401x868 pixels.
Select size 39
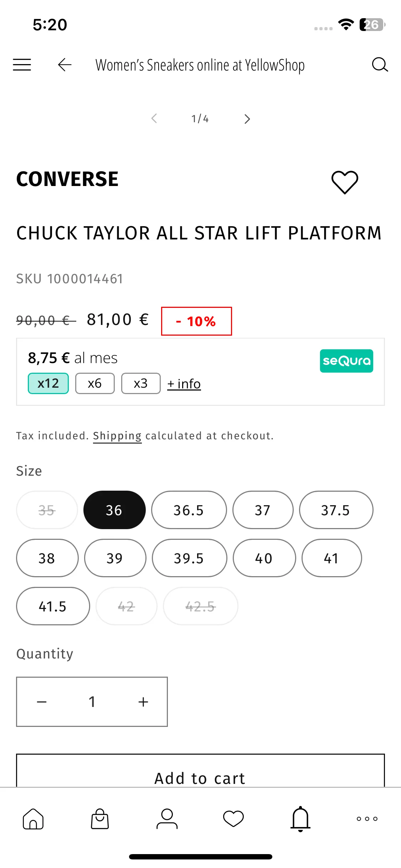point(115,558)
